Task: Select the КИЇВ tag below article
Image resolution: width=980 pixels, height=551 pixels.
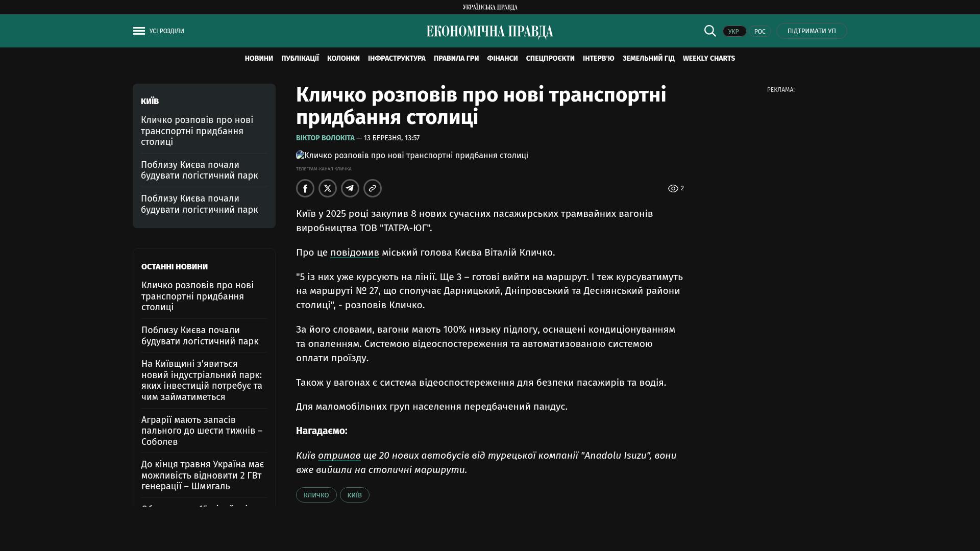Action: (x=355, y=495)
